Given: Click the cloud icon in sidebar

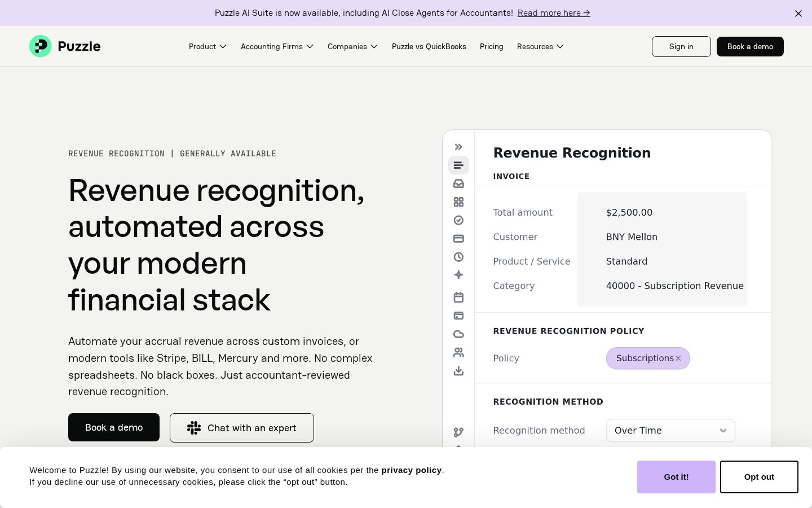Looking at the screenshot, I should tap(458, 334).
